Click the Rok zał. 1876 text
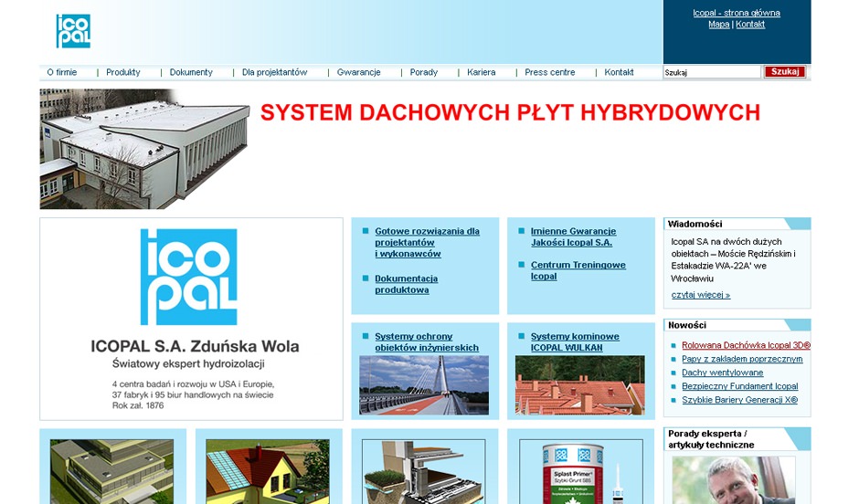The image size is (859, 504). point(138,405)
